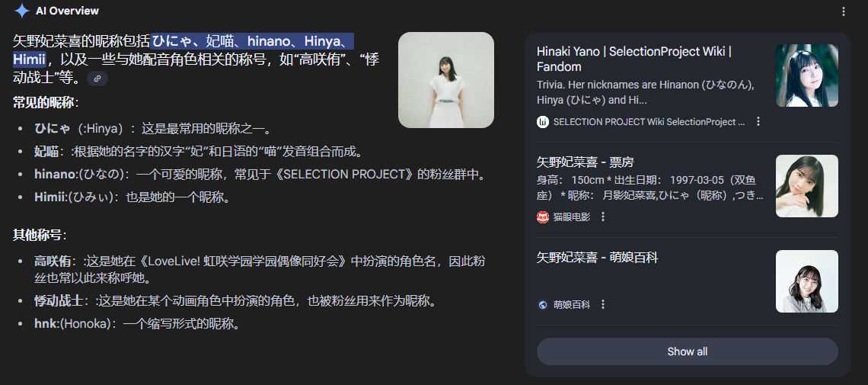The width and height of the screenshot is (868, 385).
Task: Open the AI Overview three-dot options menu
Action: pos(843,11)
